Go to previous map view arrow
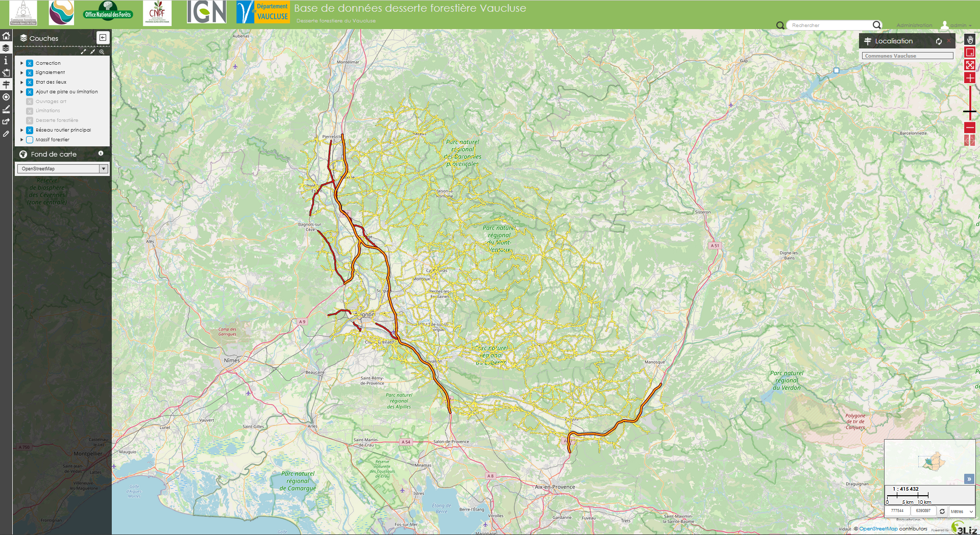This screenshot has width=980, height=535. (967, 140)
